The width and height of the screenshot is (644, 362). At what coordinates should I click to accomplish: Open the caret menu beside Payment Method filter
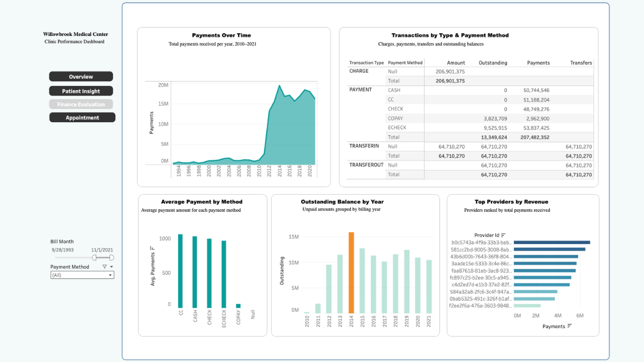pos(111,267)
